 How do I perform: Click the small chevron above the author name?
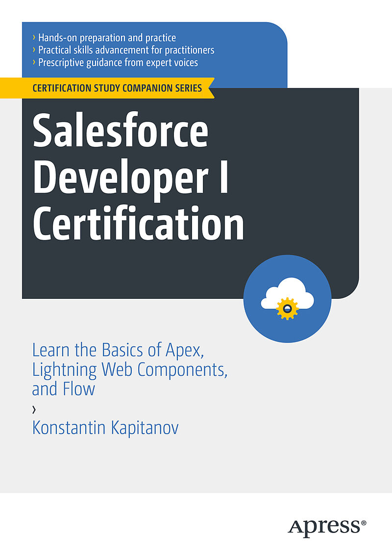click(x=34, y=408)
